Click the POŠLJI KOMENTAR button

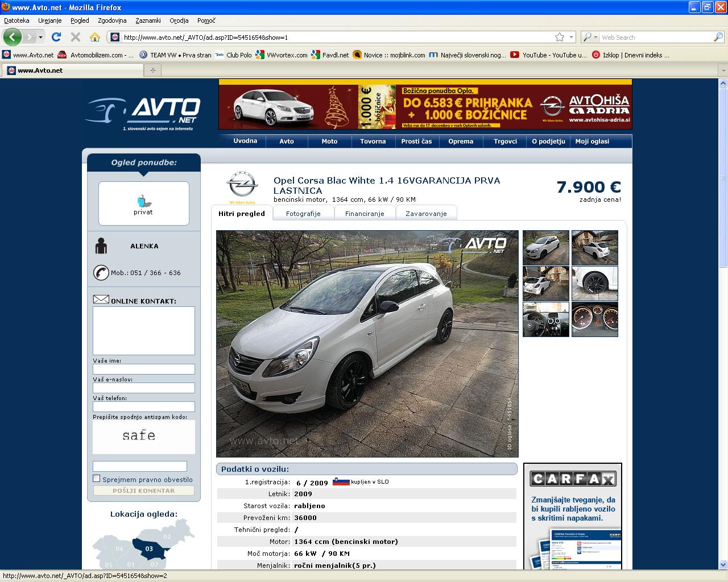click(144, 490)
